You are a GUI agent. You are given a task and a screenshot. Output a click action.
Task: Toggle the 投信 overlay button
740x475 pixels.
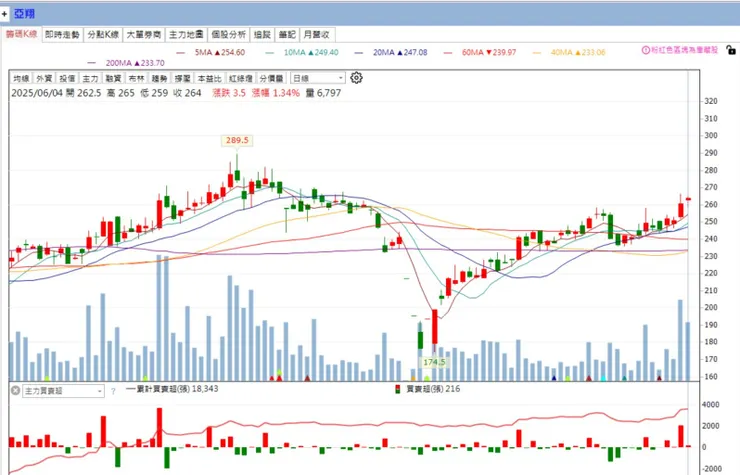click(67, 78)
